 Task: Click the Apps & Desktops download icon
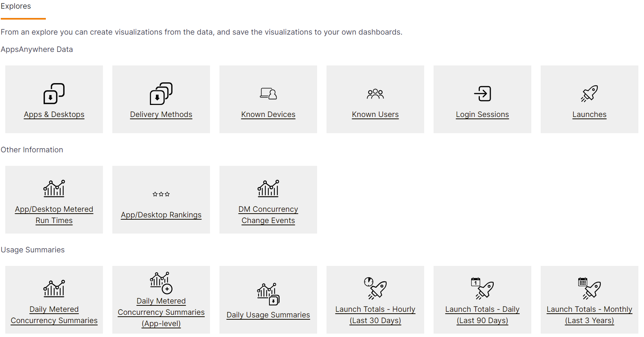(54, 94)
